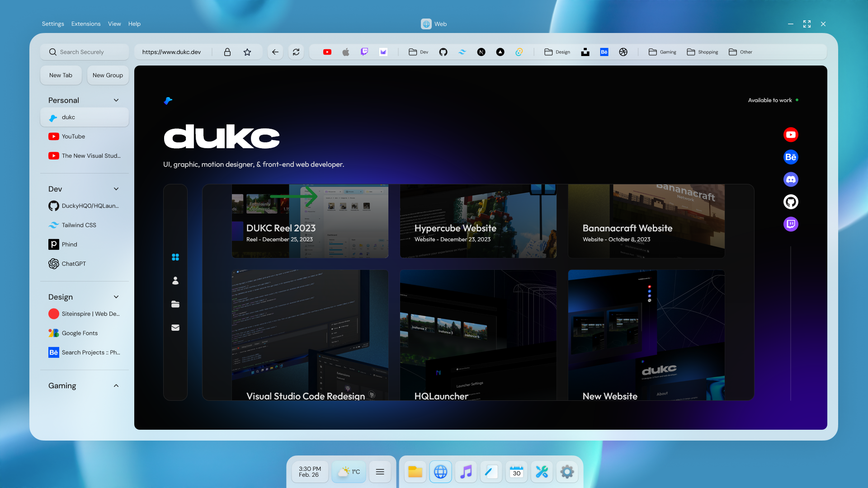
Task: Open the Extensions menu
Action: pos(86,24)
